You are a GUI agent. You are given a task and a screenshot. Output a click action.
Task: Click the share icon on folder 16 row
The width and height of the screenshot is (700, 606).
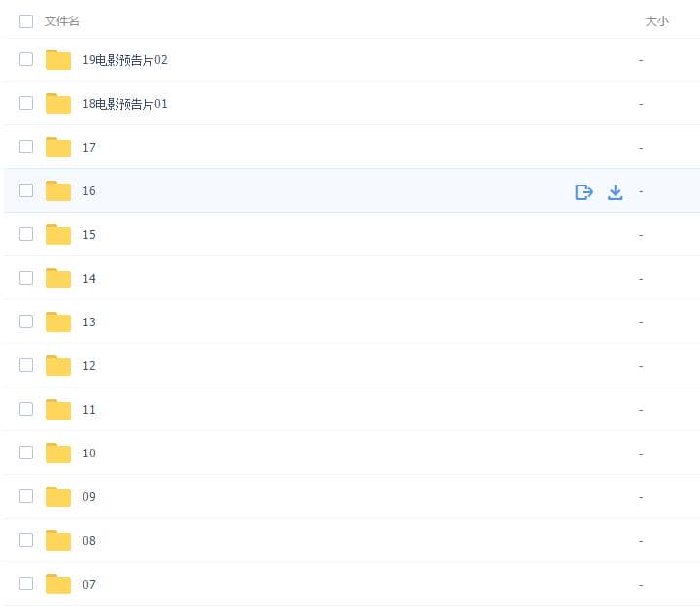pos(583,191)
